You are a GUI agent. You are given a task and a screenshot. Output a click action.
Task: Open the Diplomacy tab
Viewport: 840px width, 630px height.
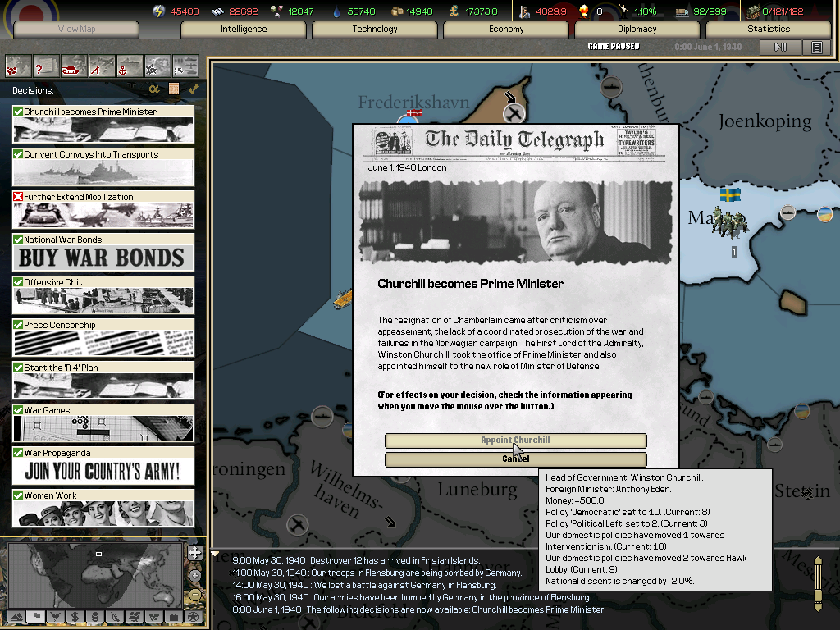coord(637,29)
